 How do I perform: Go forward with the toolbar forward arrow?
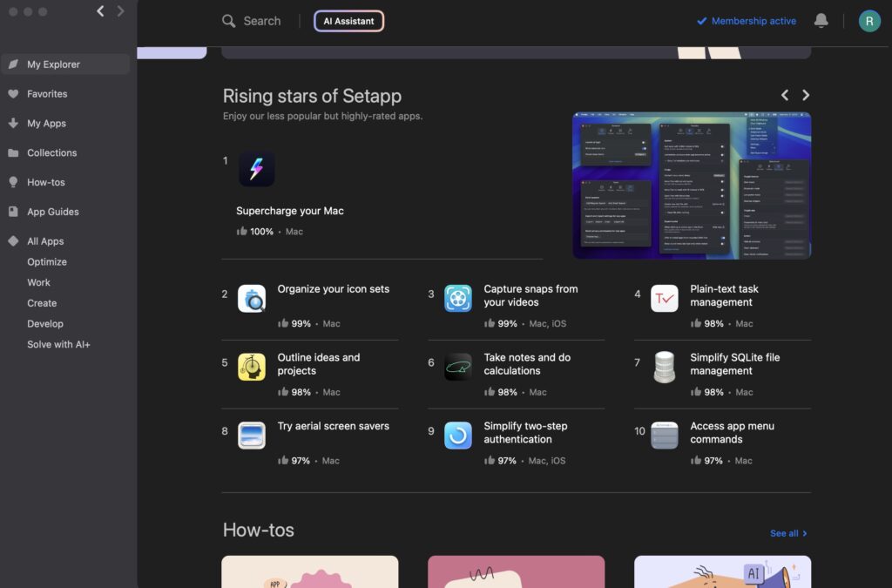[x=120, y=10]
